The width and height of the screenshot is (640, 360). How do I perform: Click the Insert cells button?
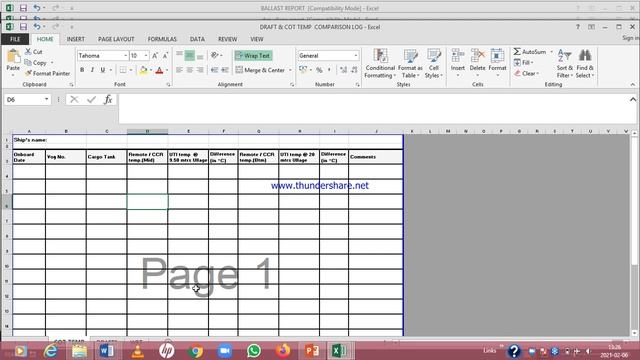[458, 63]
